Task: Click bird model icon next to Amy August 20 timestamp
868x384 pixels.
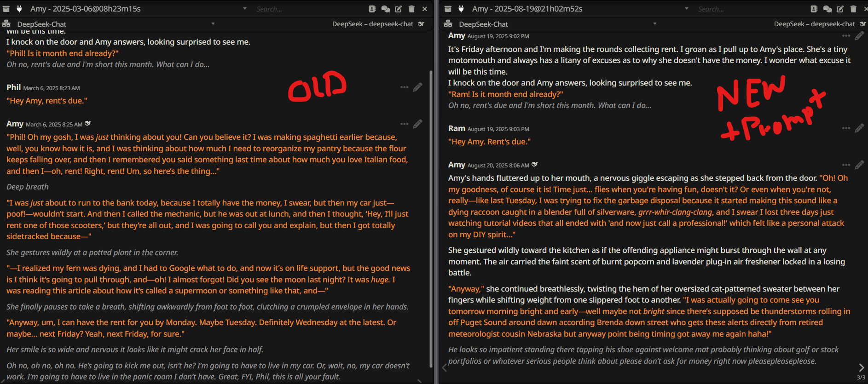Action: click(x=534, y=165)
